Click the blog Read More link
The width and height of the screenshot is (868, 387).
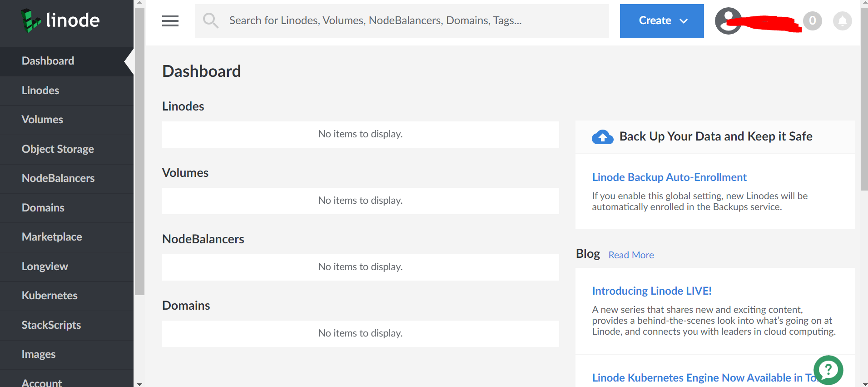coord(631,255)
